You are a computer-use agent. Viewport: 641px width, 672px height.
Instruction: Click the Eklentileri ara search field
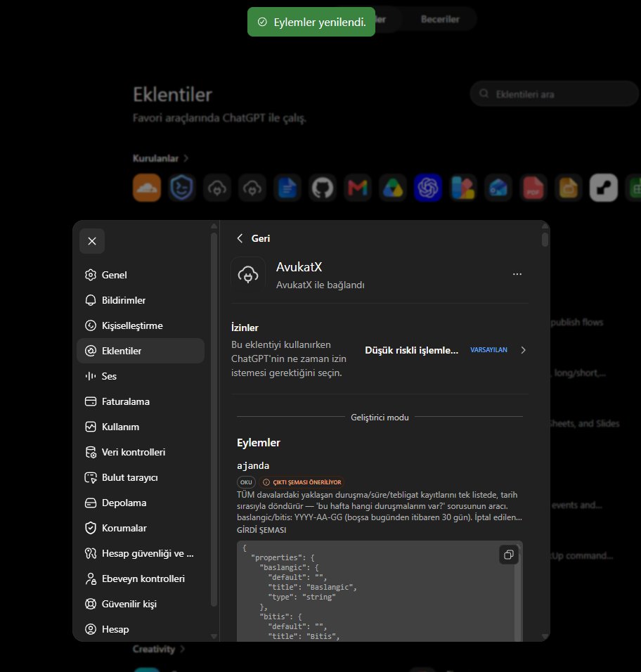coord(555,94)
